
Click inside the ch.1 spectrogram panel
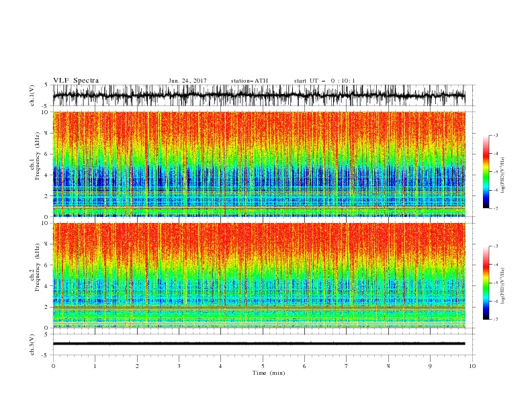pyautogui.click(x=259, y=164)
